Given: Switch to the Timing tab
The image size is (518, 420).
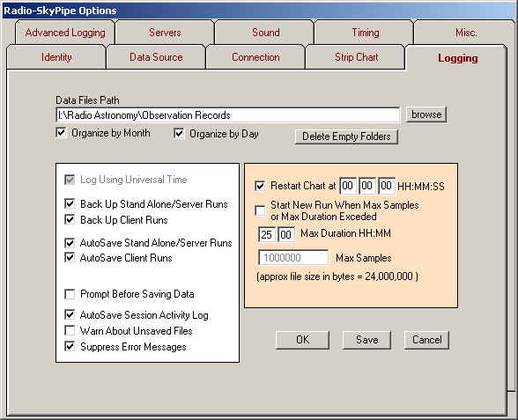Looking at the screenshot, I should tap(366, 33).
